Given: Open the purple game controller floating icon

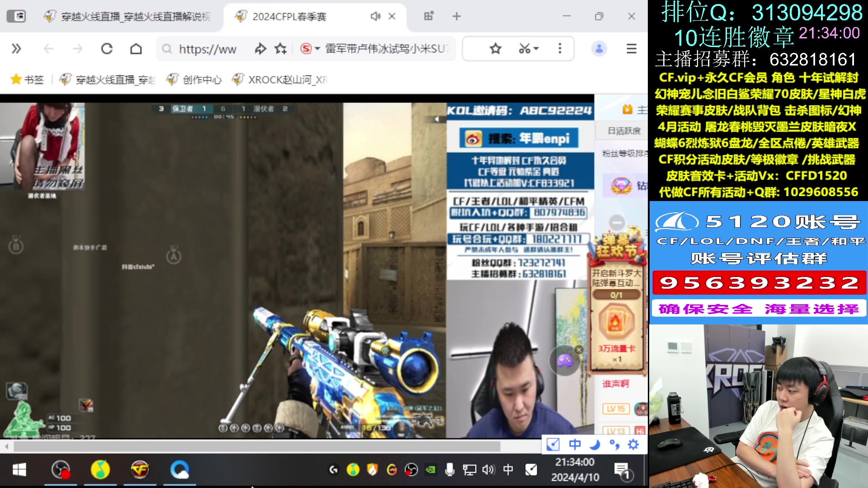Looking at the screenshot, I should click(565, 361).
